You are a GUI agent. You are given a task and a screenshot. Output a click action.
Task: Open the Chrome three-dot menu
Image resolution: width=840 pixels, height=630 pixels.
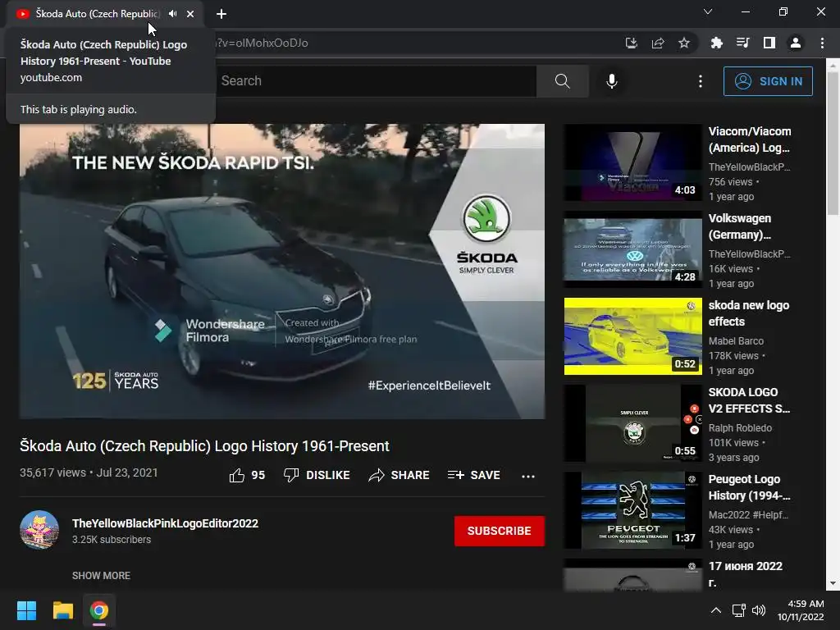coord(822,43)
